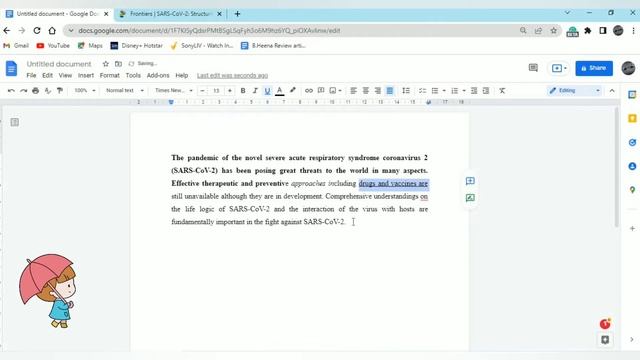Get add-ons with the plus icon
This screenshot has height=360, width=640.
tap(632, 229)
